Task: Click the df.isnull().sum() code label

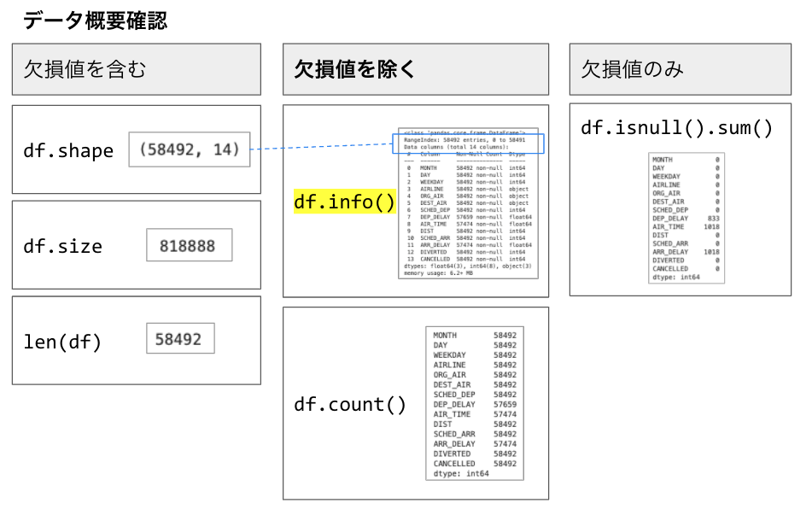Action: [x=676, y=128]
